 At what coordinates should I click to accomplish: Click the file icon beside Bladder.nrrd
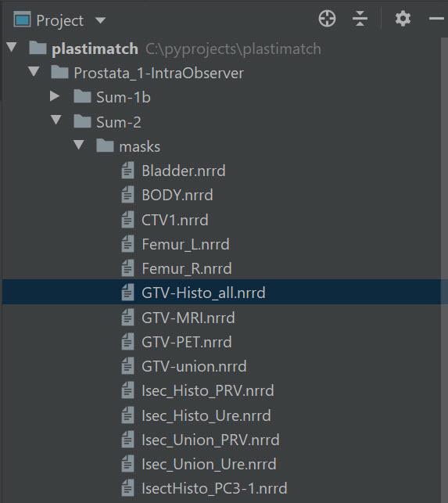point(127,171)
